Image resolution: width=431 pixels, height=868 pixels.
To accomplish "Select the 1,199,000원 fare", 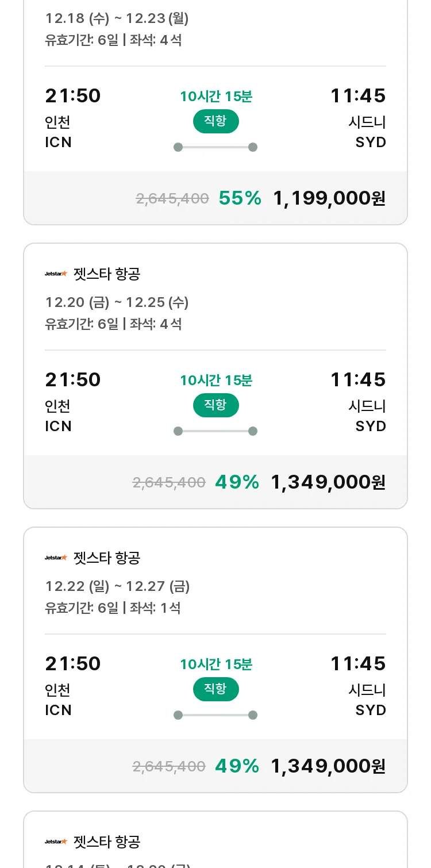I will tap(329, 198).
